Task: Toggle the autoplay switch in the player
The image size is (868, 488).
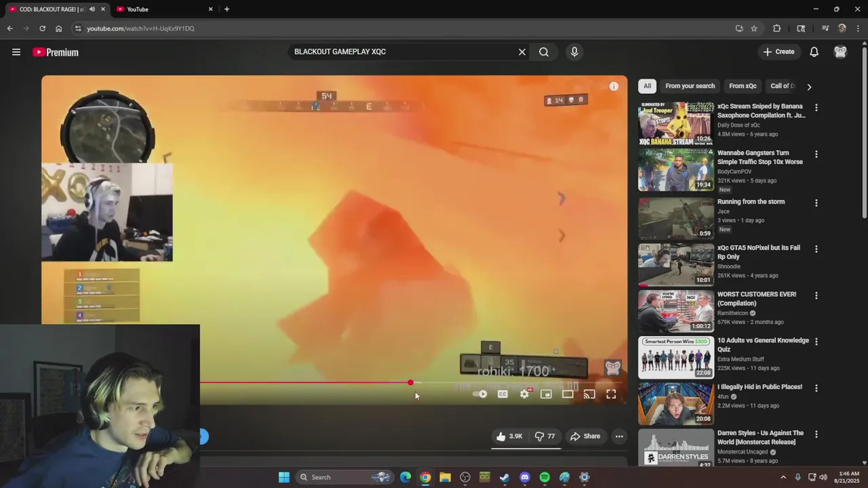Action: click(x=480, y=394)
